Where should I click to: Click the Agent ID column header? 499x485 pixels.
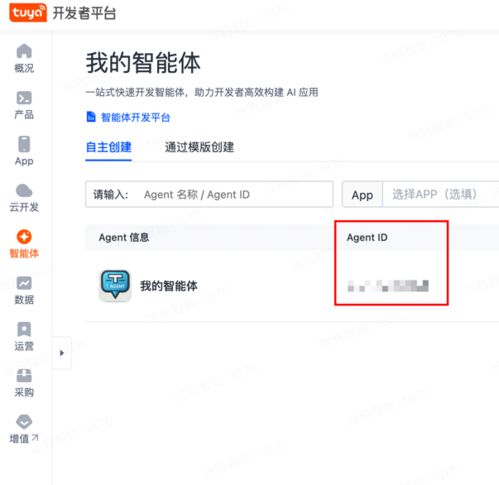pos(367,237)
